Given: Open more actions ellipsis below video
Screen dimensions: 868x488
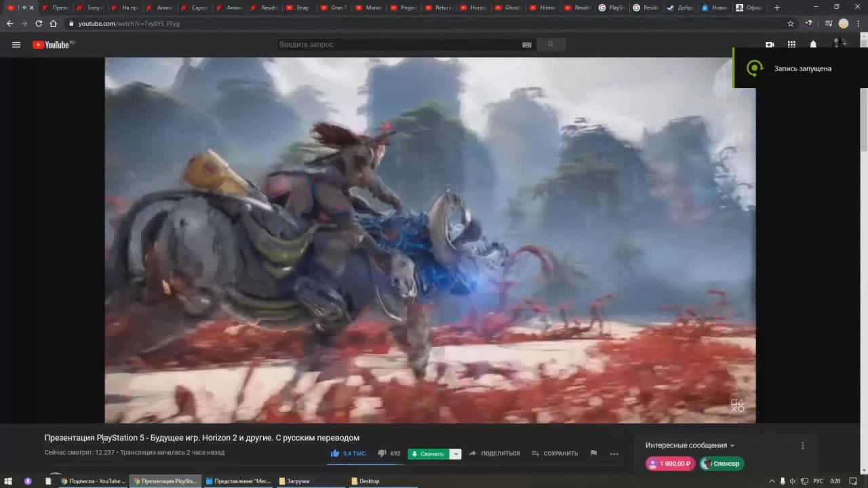Looking at the screenshot, I should pyautogui.click(x=614, y=453).
